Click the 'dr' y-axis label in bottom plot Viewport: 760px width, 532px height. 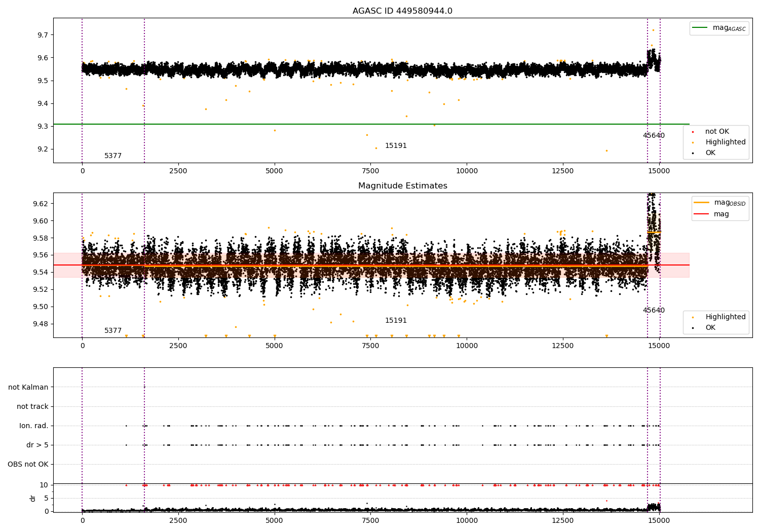[33, 498]
